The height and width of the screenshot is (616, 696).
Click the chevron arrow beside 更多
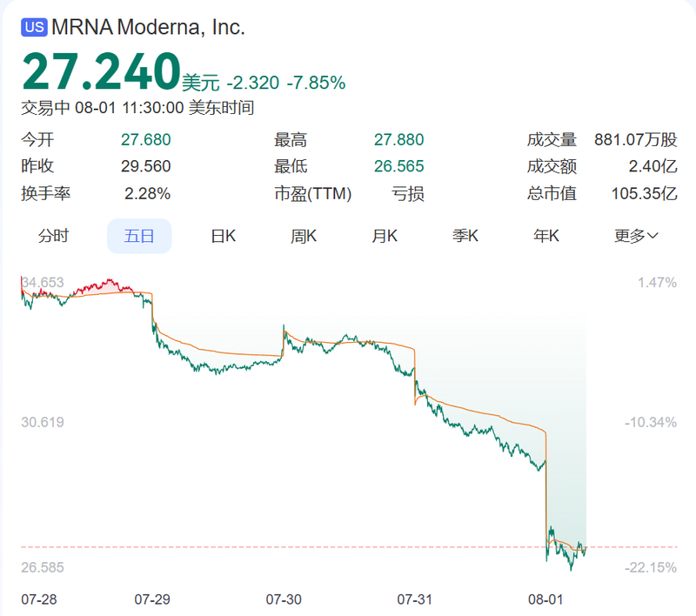(x=652, y=236)
